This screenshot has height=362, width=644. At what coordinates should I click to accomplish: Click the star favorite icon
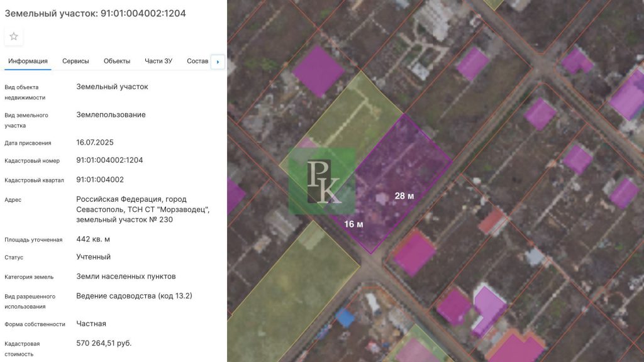[x=14, y=36]
